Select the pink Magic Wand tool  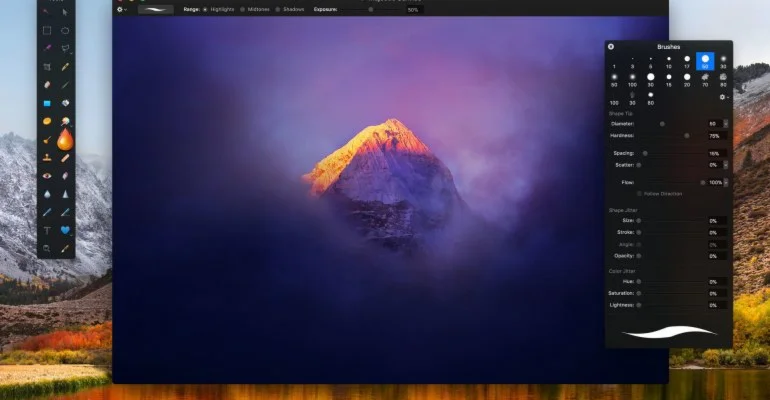tap(47, 48)
